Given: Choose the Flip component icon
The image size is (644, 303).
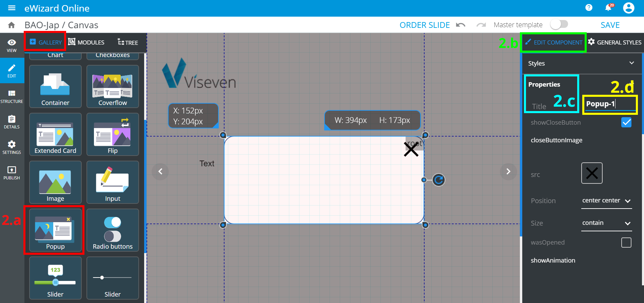Looking at the screenshot, I should [113, 135].
